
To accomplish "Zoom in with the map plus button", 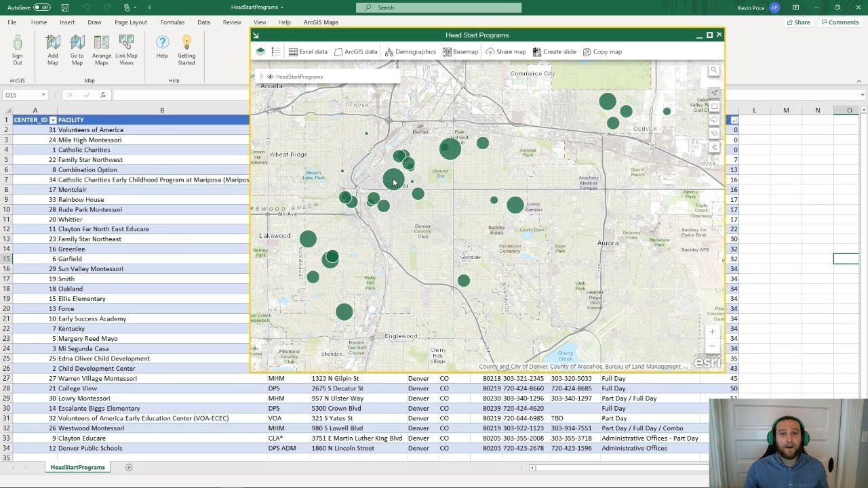I will pos(712,331).
